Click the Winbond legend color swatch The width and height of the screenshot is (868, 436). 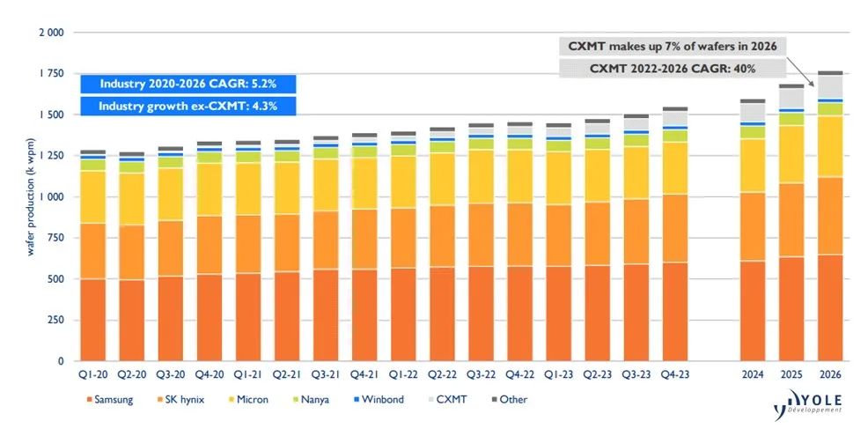click(356, 399)
